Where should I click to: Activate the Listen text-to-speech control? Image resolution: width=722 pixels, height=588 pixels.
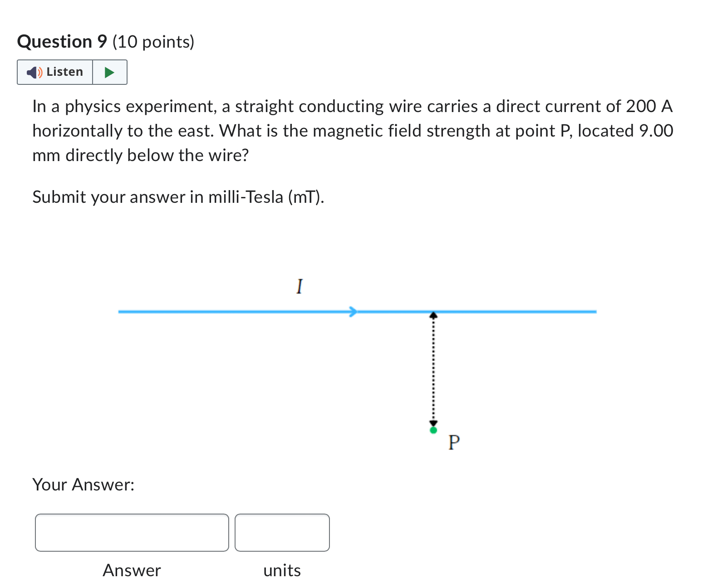pyautogui.click(x=54, y=72)
